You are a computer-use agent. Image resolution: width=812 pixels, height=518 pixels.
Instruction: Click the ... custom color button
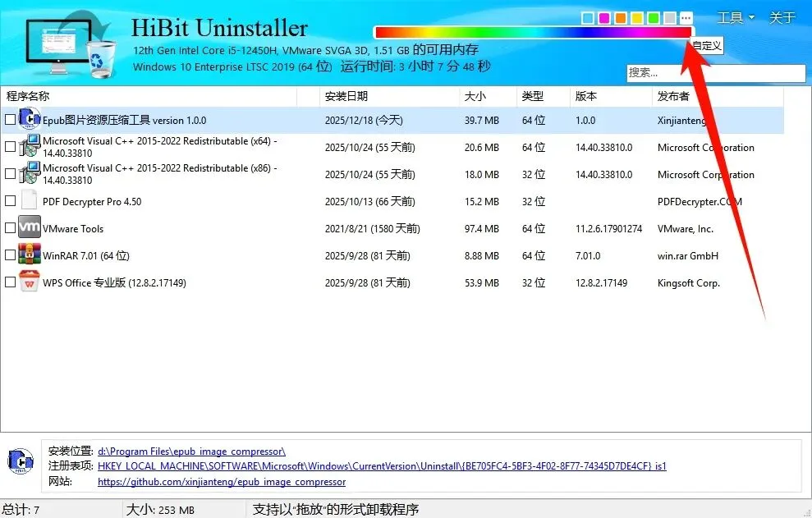point(686,18)
